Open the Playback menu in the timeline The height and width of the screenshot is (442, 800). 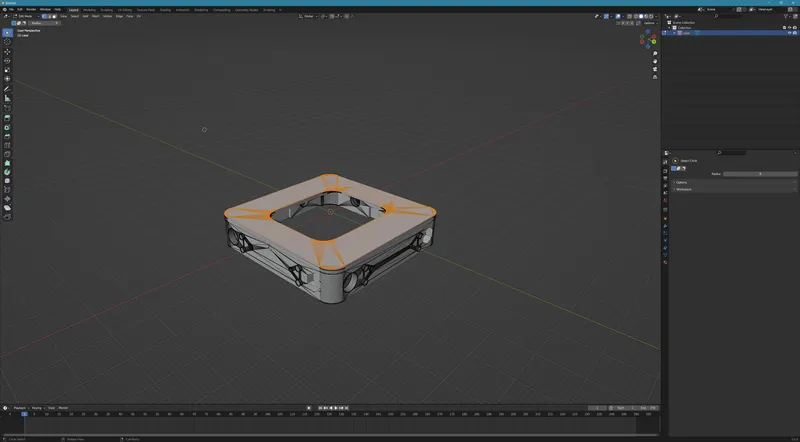(20, 408)
